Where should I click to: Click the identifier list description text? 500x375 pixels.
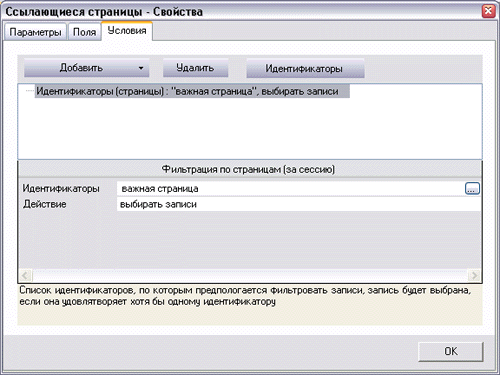click(x=245, y=296)
